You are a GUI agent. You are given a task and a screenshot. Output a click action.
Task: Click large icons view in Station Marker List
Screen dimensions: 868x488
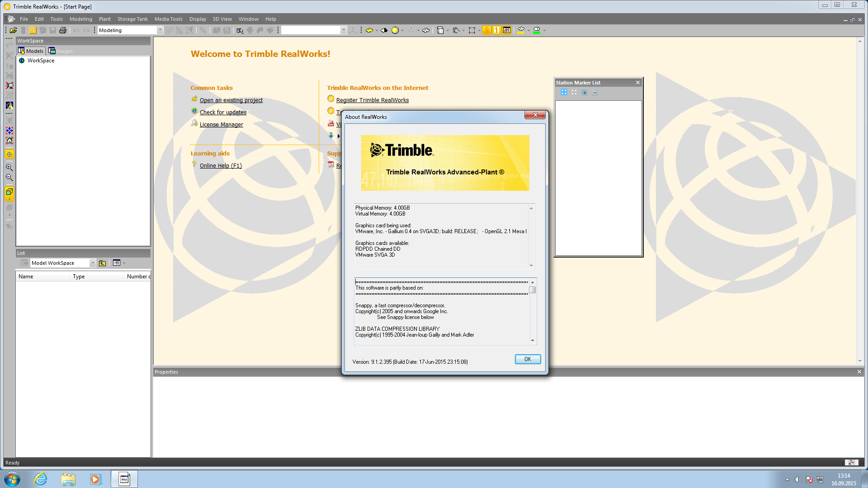coord(564,92)
